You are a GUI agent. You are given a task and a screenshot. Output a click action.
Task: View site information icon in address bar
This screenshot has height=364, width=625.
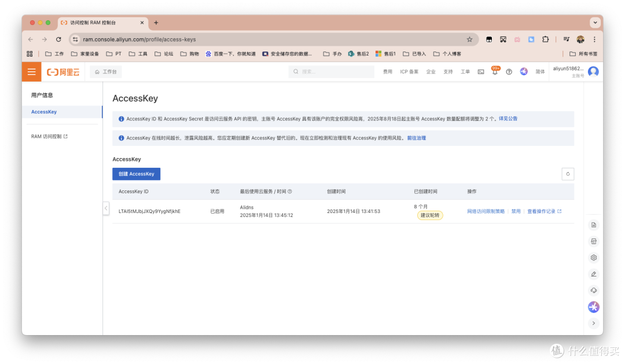point(75,39)
